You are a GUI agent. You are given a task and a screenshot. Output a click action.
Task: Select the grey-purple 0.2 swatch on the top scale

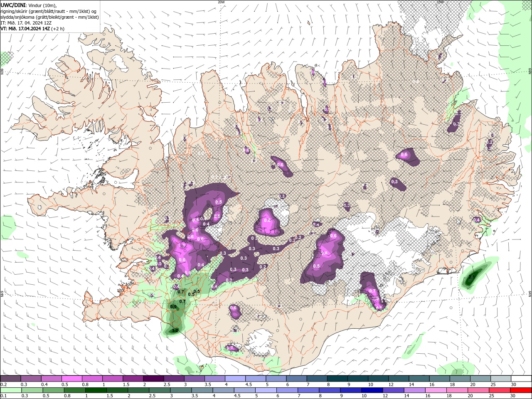[10, 379]
